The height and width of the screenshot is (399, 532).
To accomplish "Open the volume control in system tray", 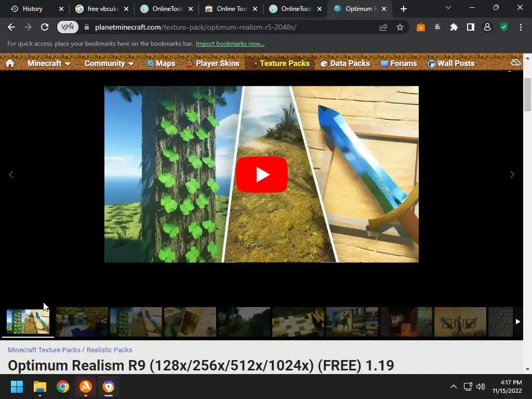I will [x=481, y=387].
